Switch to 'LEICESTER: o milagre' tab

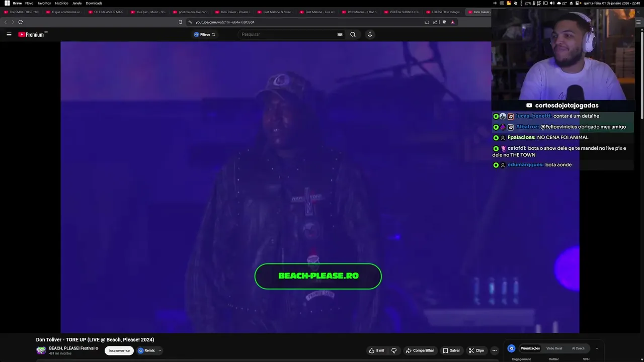443,12
